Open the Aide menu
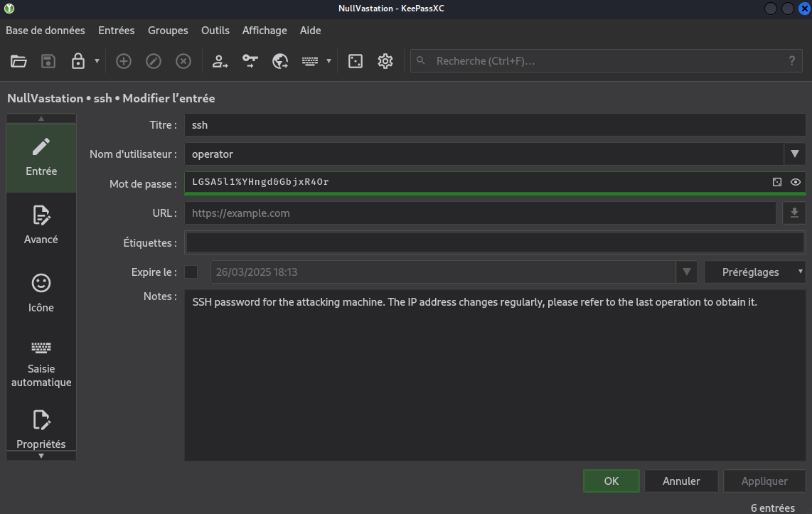 point(310,31)
